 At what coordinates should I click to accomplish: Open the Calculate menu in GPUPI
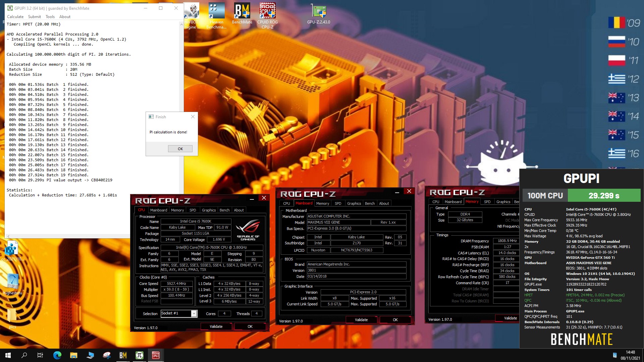15,17
